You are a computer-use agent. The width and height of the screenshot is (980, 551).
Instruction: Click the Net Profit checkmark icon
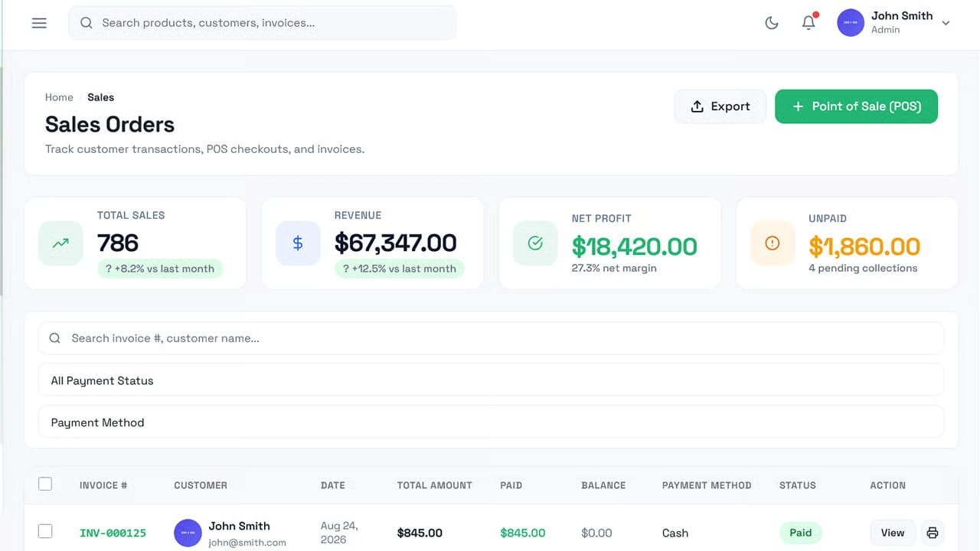tap(535, 243)
